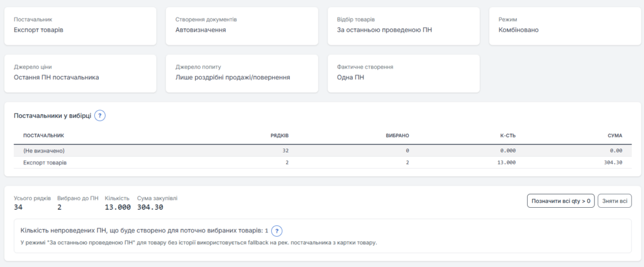Click the ПОСТАЧАЛЬНИК column header
This screenshot has height=267, width=644.
(x=43, y=135)
